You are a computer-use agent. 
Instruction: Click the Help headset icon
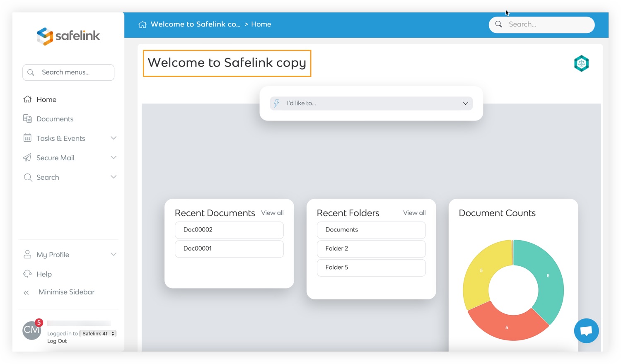pos(27,274)
